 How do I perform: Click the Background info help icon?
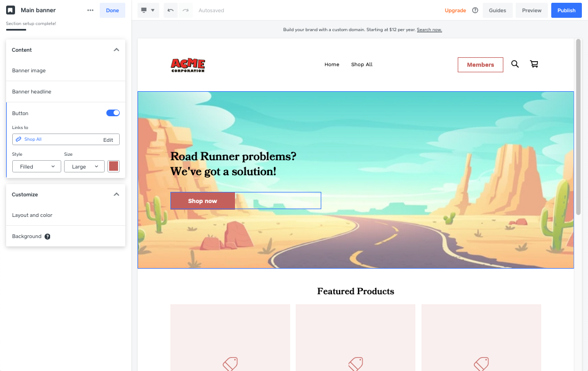click(x=47, y=236)
